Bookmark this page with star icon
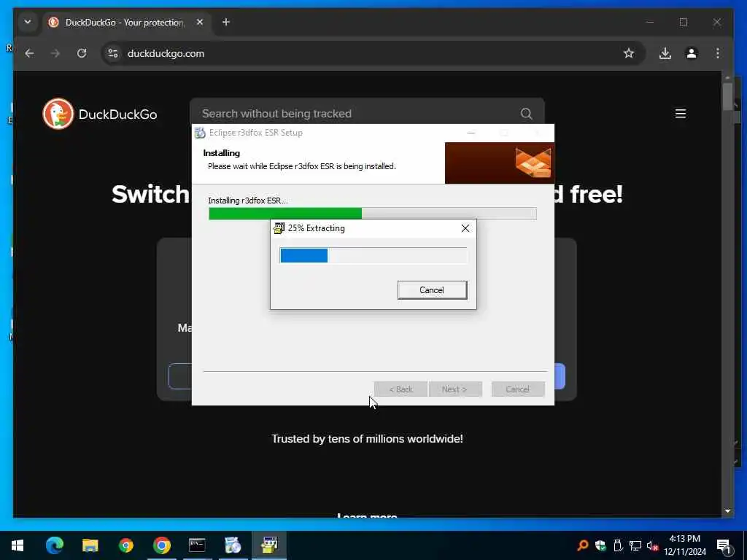Image resolution: width=747 pixels, height=560 pixels. click(x=629, y=53)
